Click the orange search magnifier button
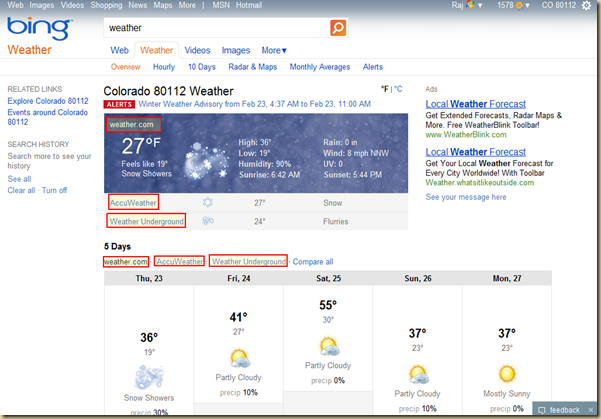601x419 pixels. [338, 28]
